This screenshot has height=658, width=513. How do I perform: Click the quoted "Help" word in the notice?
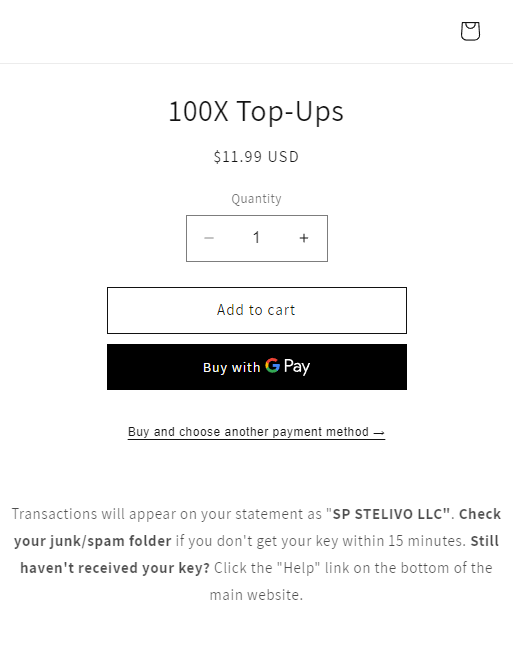(x=298, y=568)
